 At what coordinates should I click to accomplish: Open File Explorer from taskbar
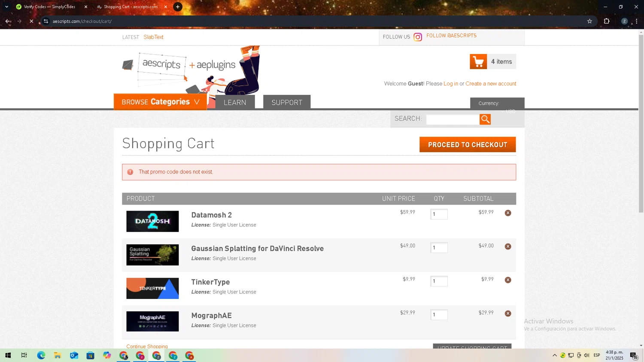[x=57, y=355]
